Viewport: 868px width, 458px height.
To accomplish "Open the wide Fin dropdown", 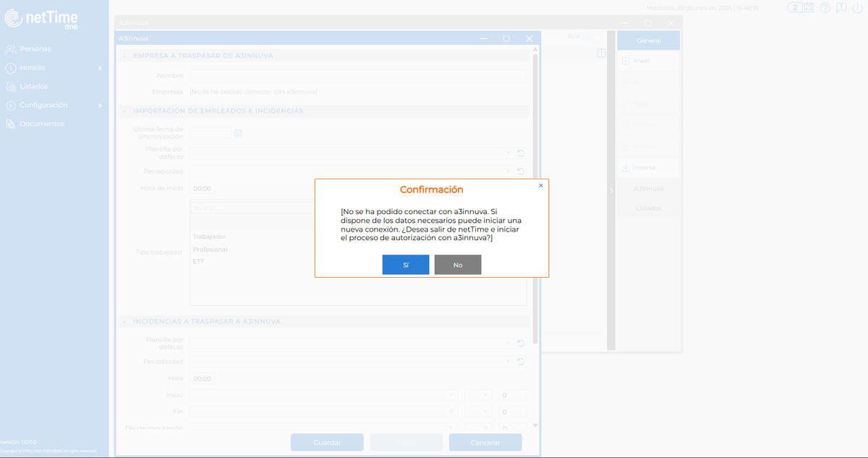I will 324,412.
